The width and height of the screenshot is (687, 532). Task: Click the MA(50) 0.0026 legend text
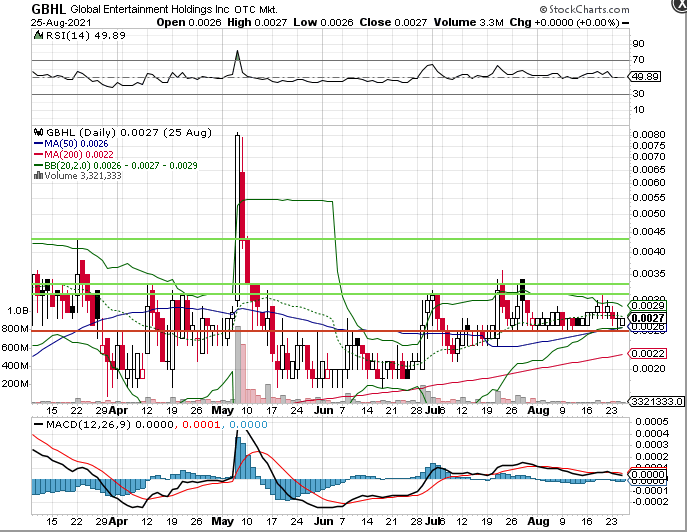pos(76,144)
